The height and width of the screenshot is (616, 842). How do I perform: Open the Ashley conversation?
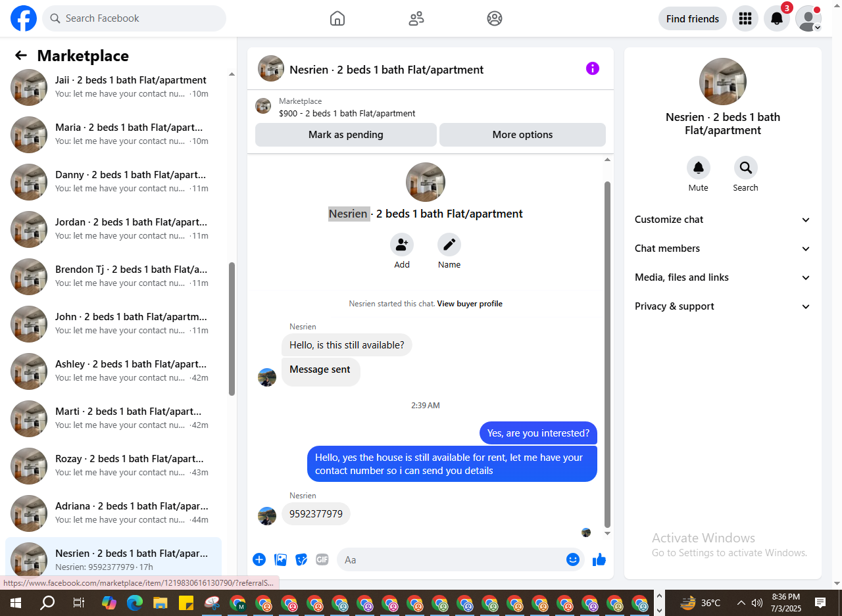click(x=113, y=371)
